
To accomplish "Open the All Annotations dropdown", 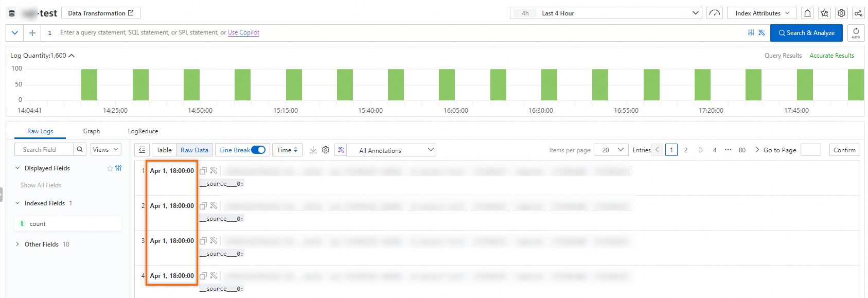I will 391,150.
